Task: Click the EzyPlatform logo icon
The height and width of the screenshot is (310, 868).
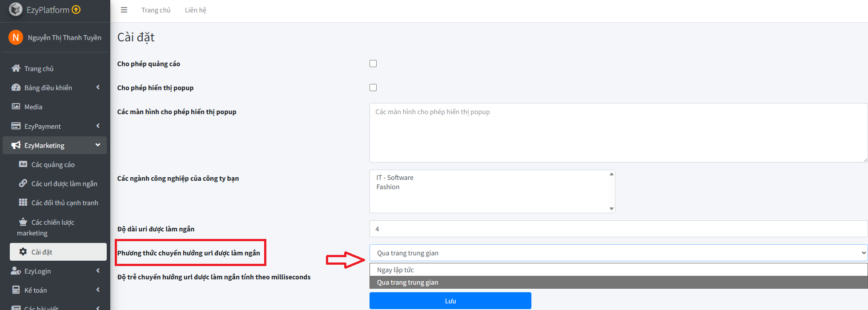Action: point(16,9)
